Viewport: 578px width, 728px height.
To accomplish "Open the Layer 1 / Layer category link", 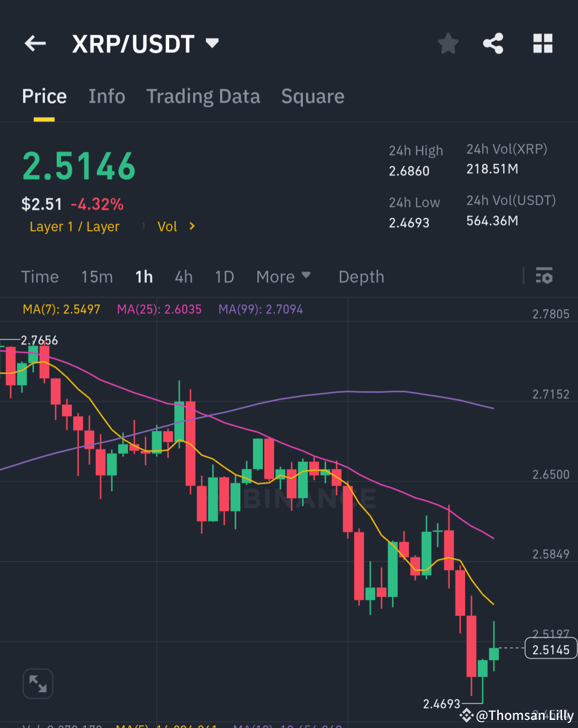I will tap(74, 226).
